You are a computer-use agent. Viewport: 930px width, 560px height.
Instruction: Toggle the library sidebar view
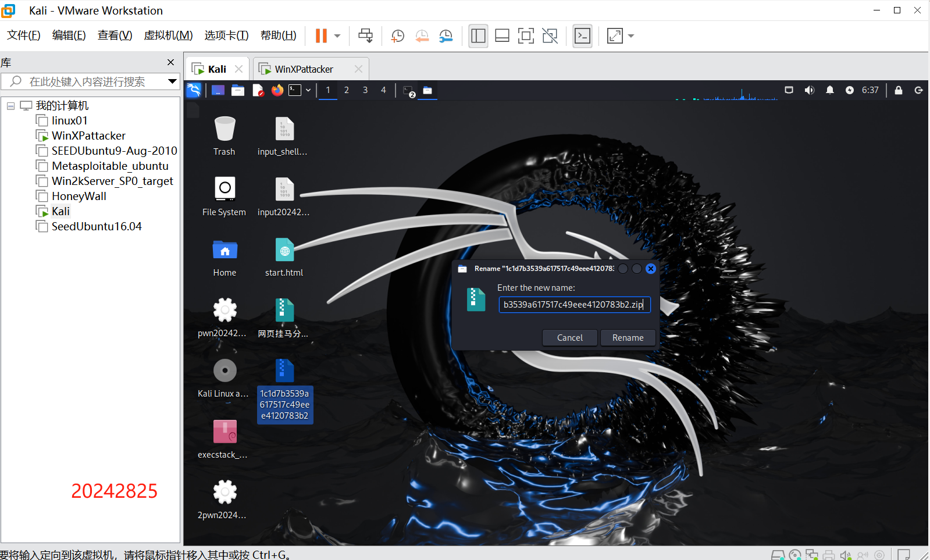(478, 36)
